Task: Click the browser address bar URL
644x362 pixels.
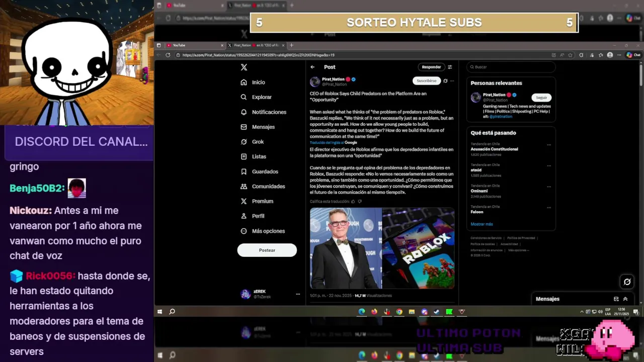Action: click(x=258, y=55)
